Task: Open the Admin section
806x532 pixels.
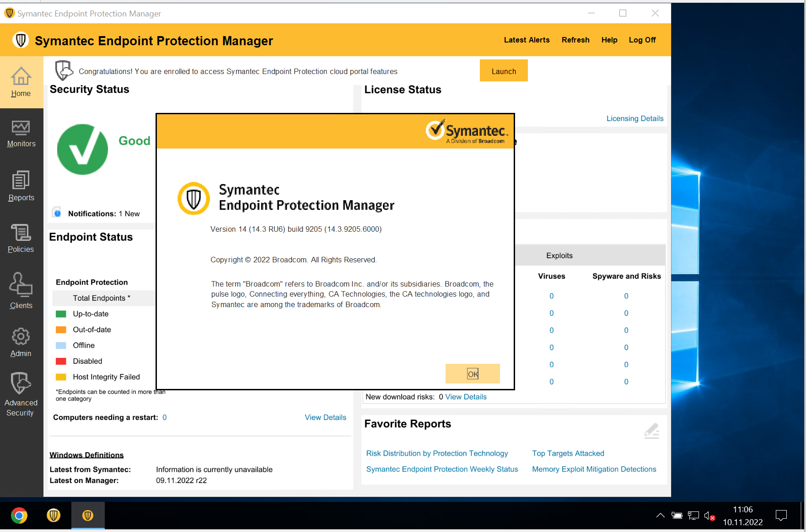Action: 21,342
